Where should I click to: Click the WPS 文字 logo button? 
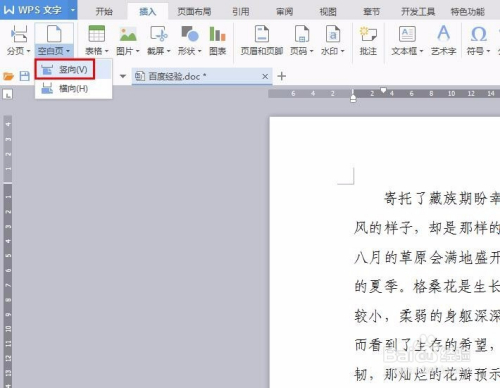(x=34, y=10)
